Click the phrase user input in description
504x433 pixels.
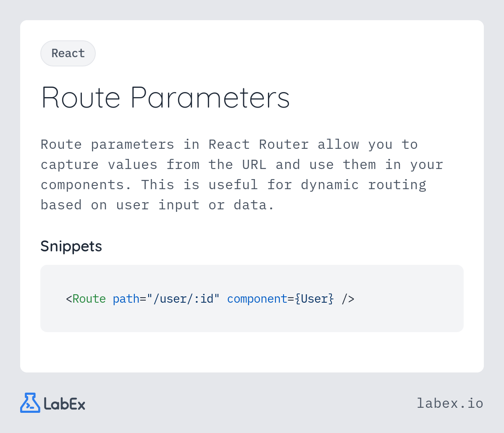point(158,205)
